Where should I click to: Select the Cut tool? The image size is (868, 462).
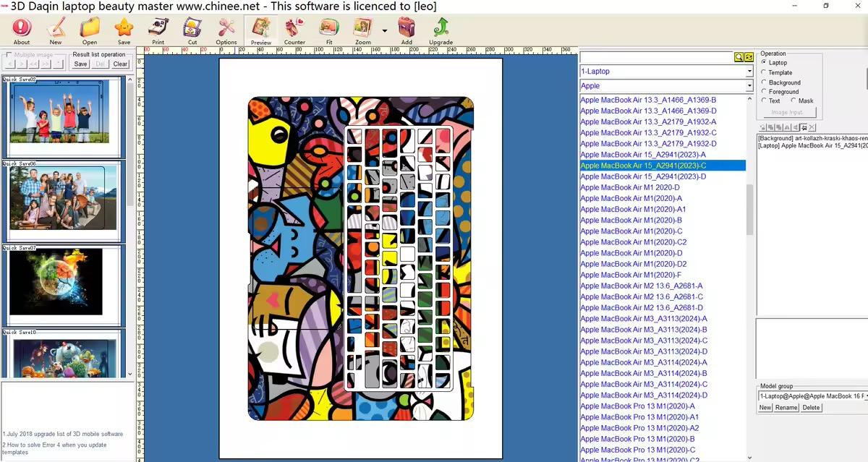coord(192,30)
